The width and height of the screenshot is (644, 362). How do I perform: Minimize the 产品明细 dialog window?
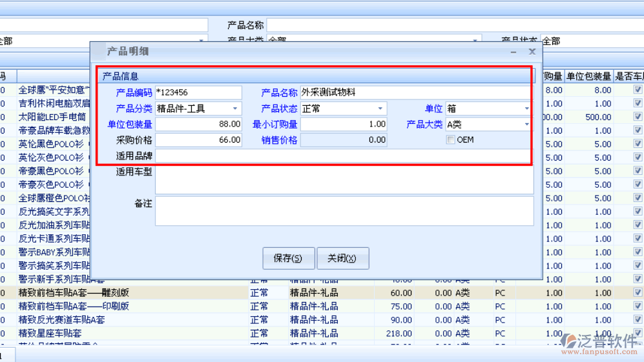coord(514,52)
